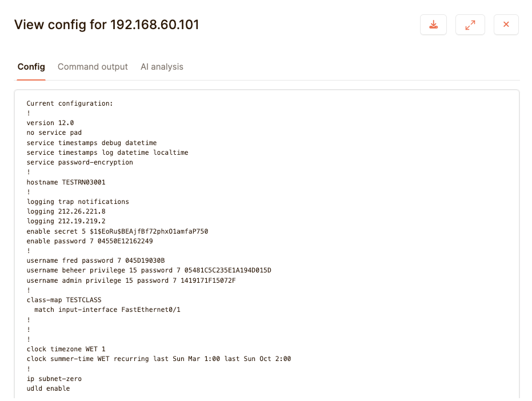Click the username fred password line
Viewport: 532px width, 401px height.
[95, 260]
